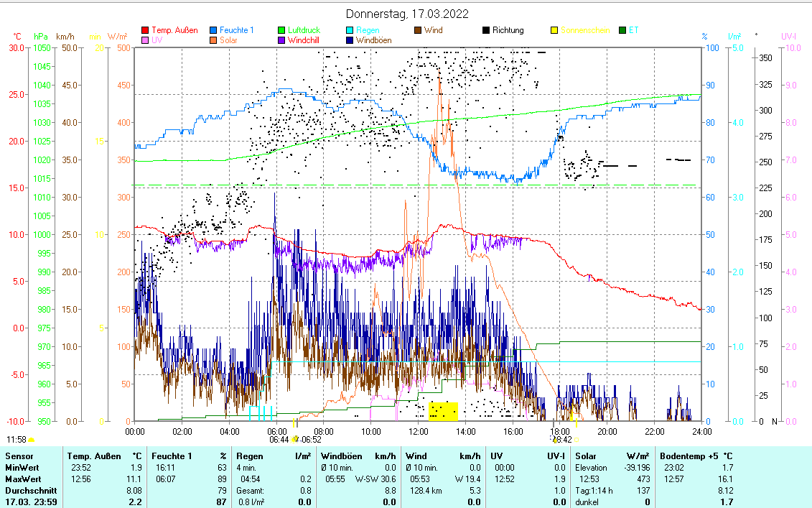Click the orange Solar legend square
Image resolution: width=812 pixels, height=508 pixels.
tap(214, 40)
